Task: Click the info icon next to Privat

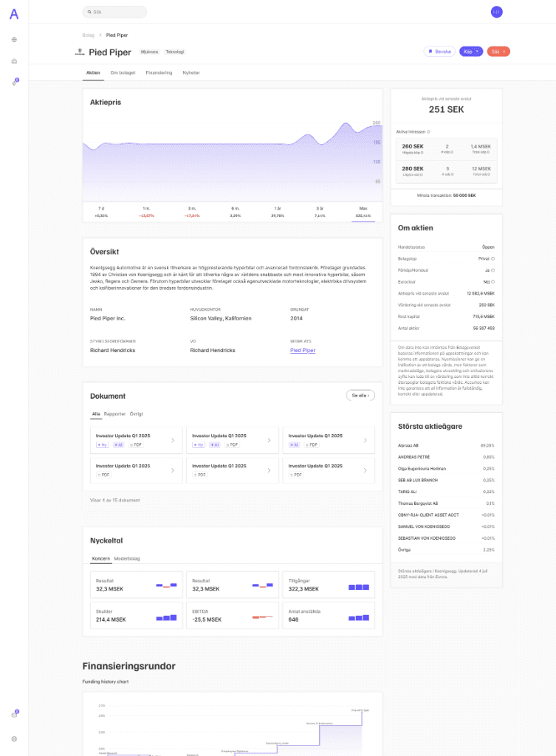Action: point(492,258)
